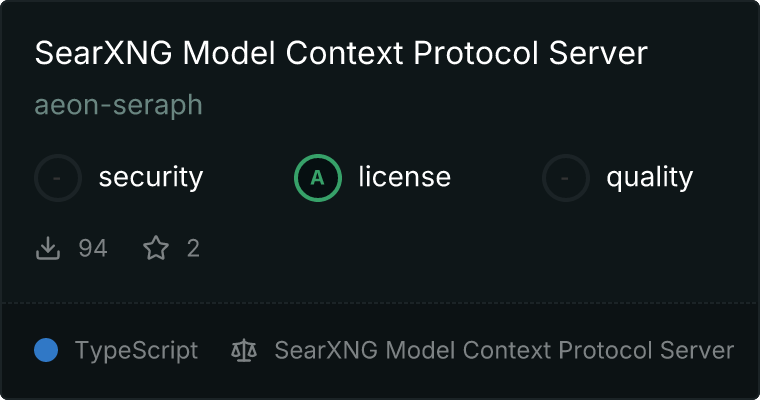Image resolution: width=760 pixels, height=400 pixels.
Task: Click the star outline icon
Action: [156, 248]
